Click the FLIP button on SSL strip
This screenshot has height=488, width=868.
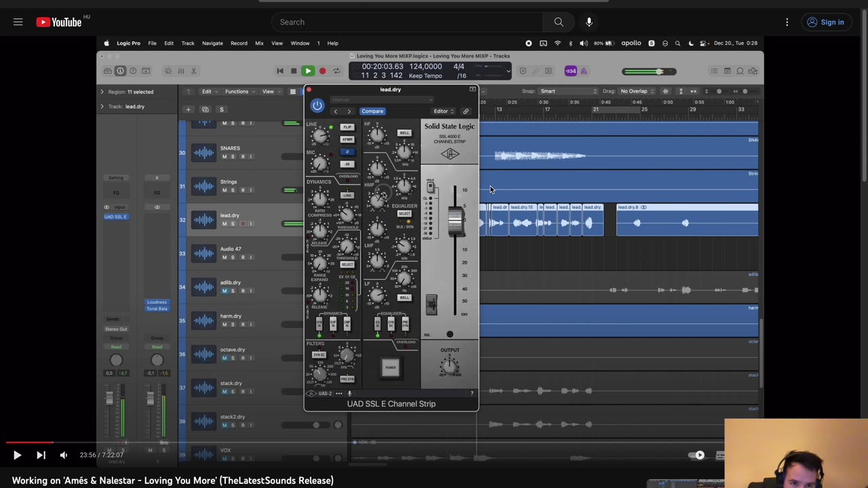coord(347,127)
